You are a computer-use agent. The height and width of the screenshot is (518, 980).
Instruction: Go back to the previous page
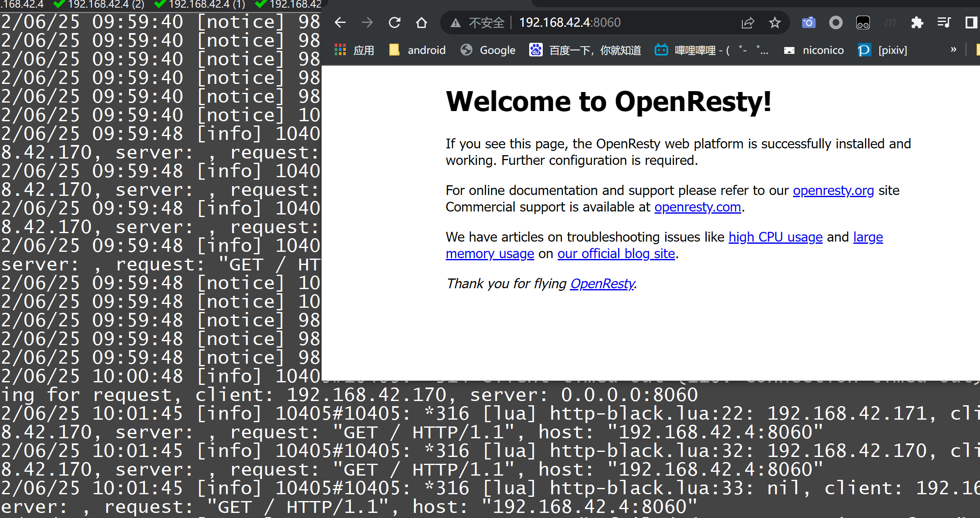(340, 22)
